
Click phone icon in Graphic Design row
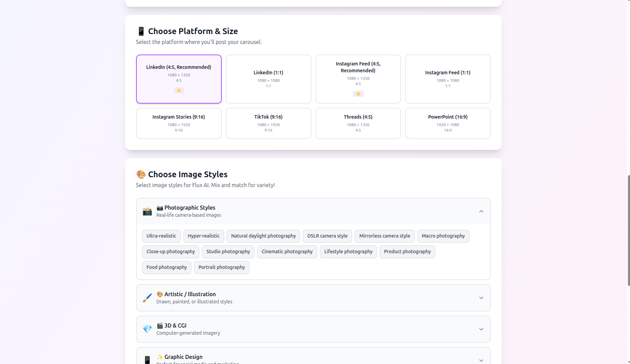tap(147, 360)
